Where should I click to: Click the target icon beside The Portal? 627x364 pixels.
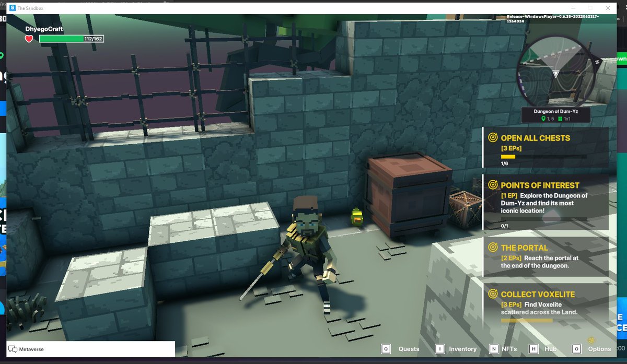(x=492, y=248)
